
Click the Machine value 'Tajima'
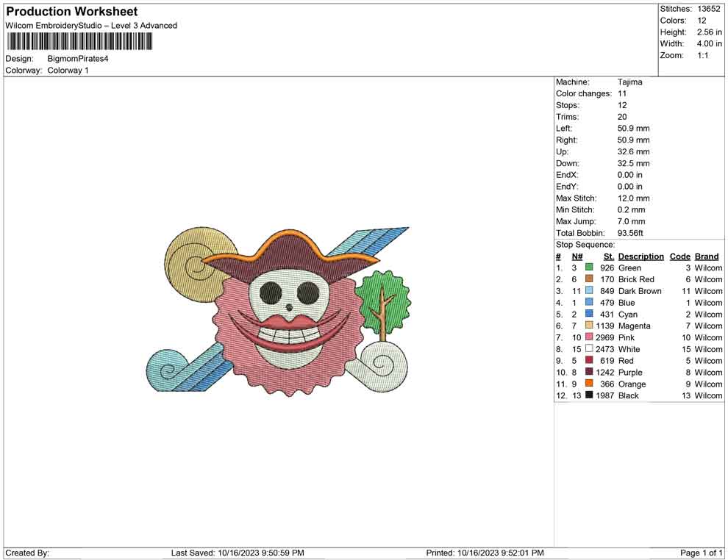point(629,82)
